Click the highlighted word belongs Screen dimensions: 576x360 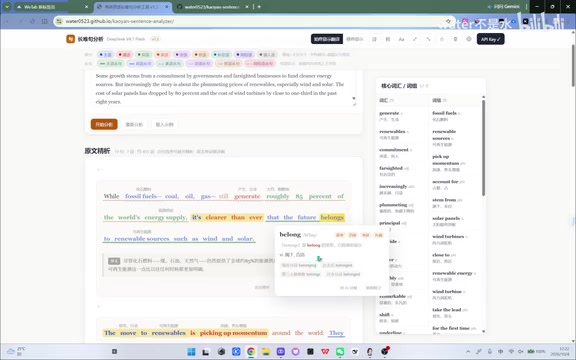332,217
